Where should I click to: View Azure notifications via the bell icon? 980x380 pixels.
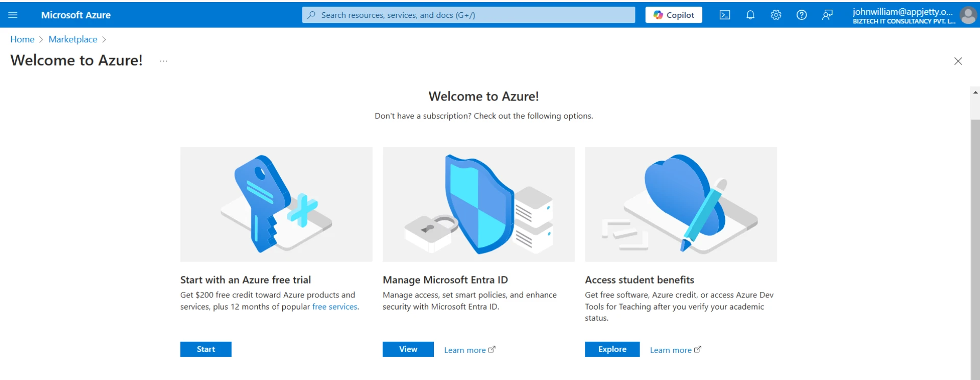[750, 15]
